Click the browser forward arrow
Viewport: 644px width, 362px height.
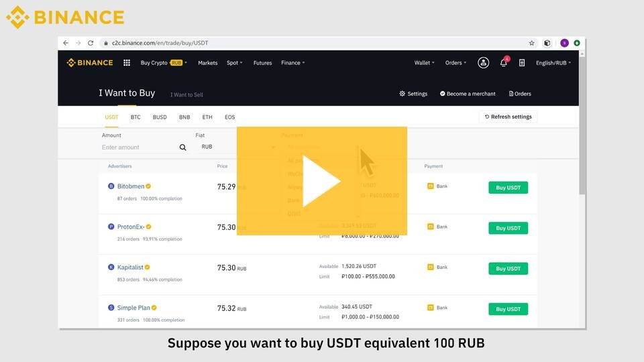78,43
